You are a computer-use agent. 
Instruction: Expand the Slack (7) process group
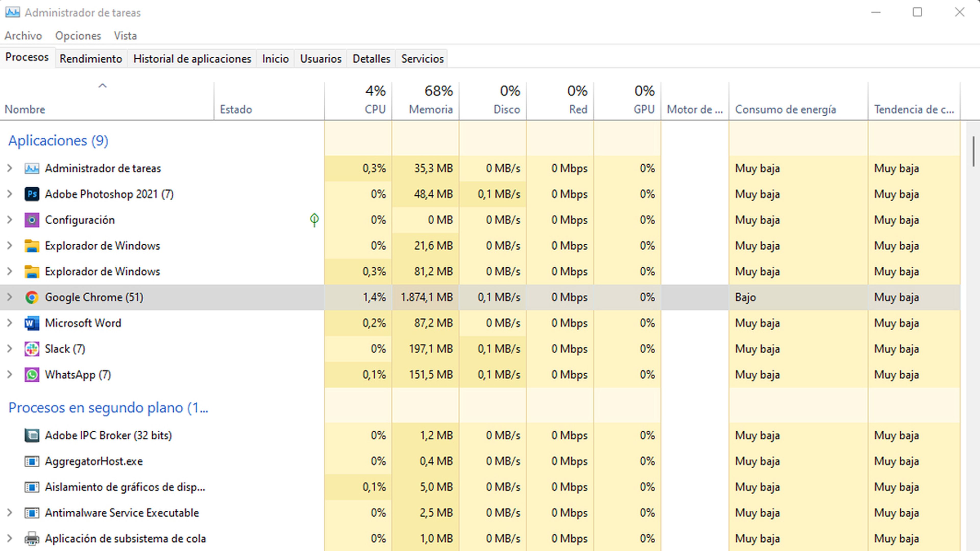(9, 349)
